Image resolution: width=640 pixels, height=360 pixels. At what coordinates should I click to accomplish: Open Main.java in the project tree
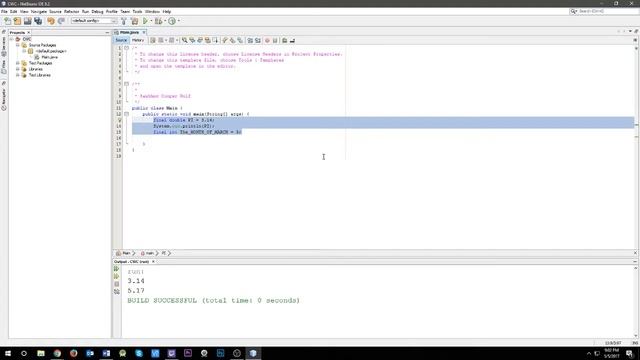pyautogui.click(x=49, y=57)
